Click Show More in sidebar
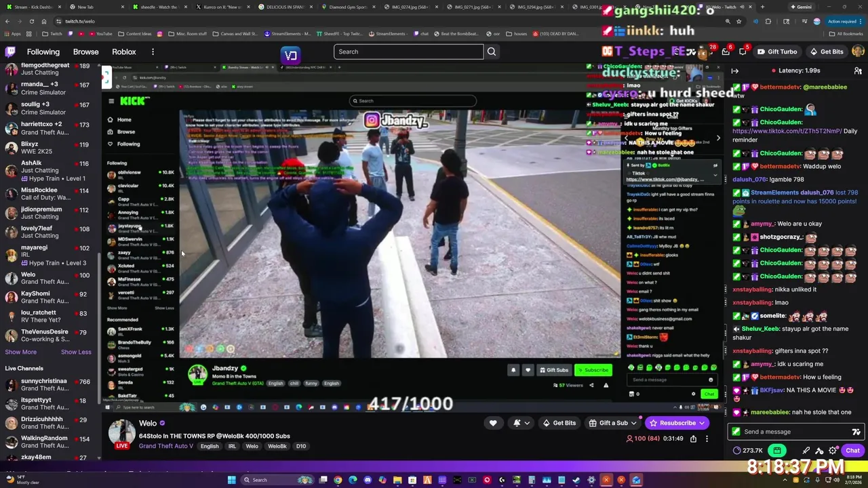 coord(21,352)
